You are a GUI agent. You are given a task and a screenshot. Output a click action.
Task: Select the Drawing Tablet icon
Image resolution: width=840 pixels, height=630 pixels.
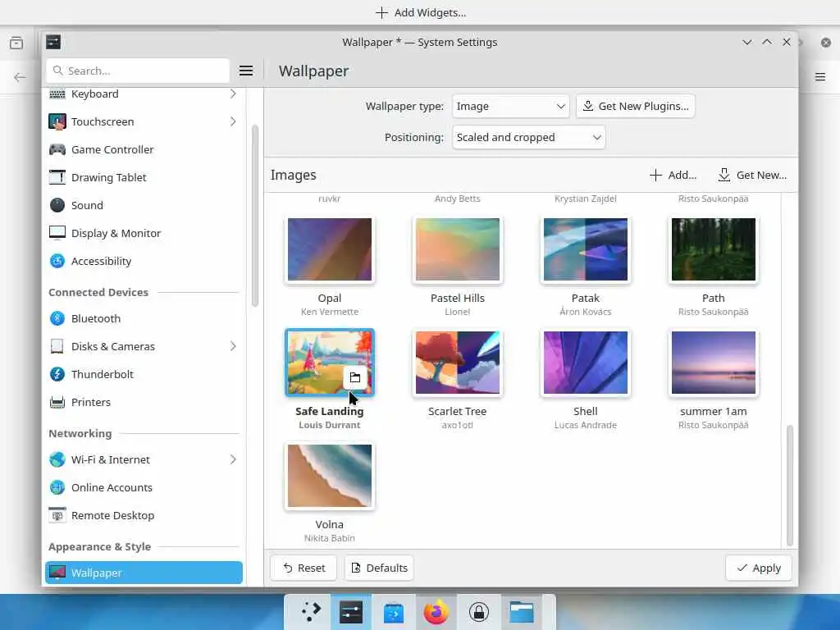point(57,177)
